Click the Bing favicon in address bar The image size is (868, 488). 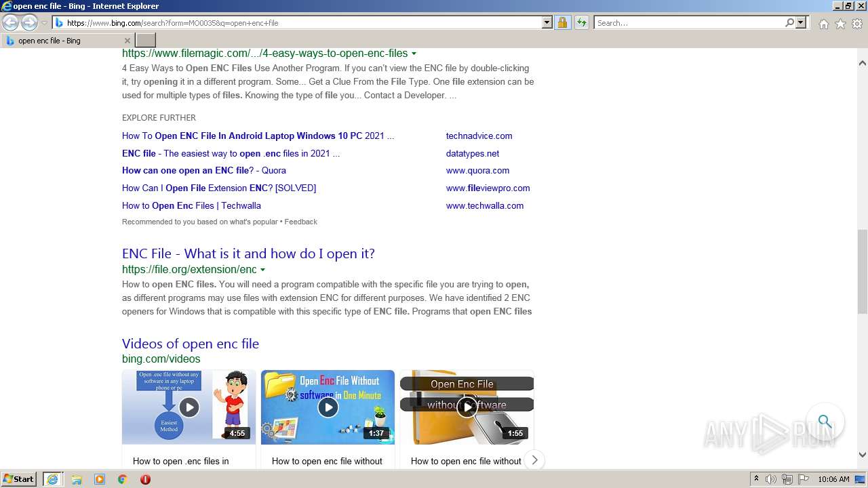59,23
